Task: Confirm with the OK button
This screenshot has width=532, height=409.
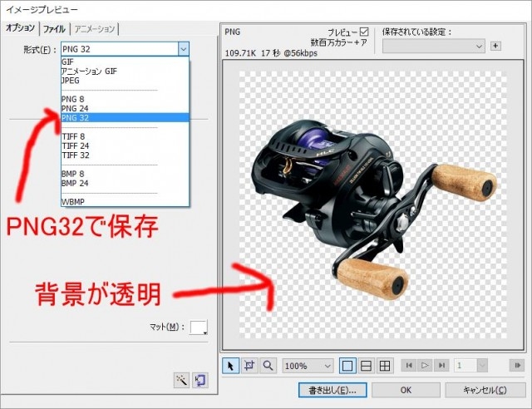Action: [x=406, y=391]
